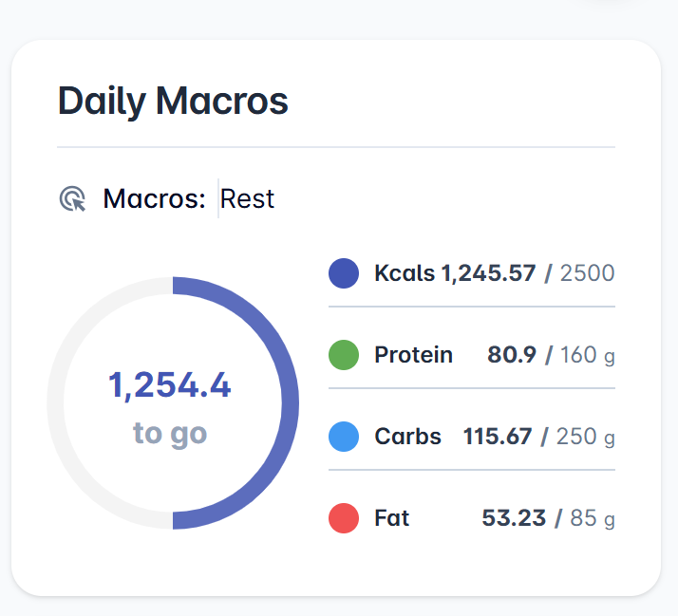
Task: Select the Protein label
Action: (413, 355)
